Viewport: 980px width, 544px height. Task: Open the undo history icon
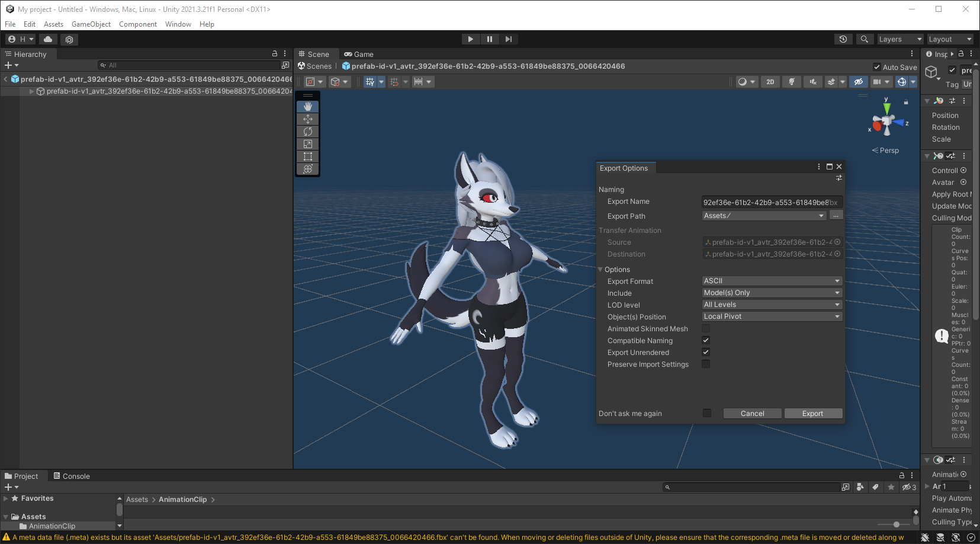coord(843,39)
